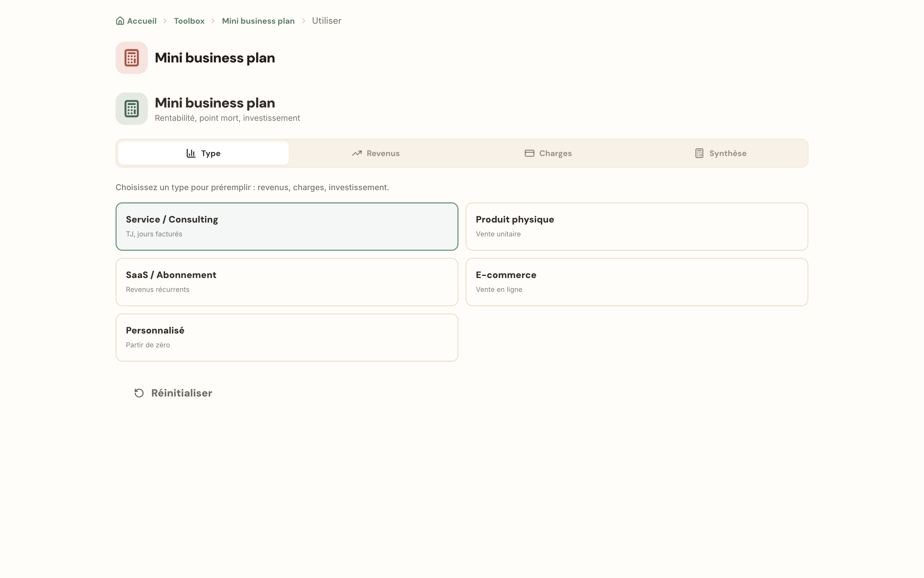Select the Service / Consulting type card

pos(287,227)
